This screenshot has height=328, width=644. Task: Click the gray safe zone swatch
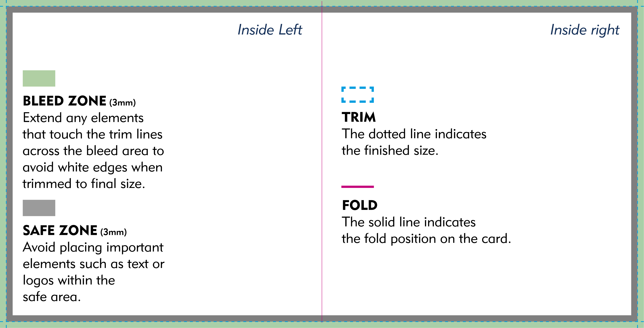39,208
